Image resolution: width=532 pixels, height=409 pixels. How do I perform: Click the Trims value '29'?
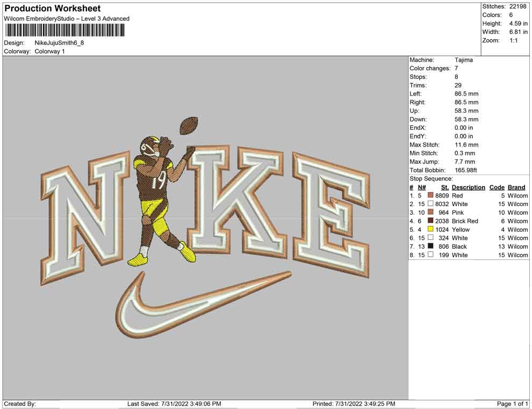[458, 85]
